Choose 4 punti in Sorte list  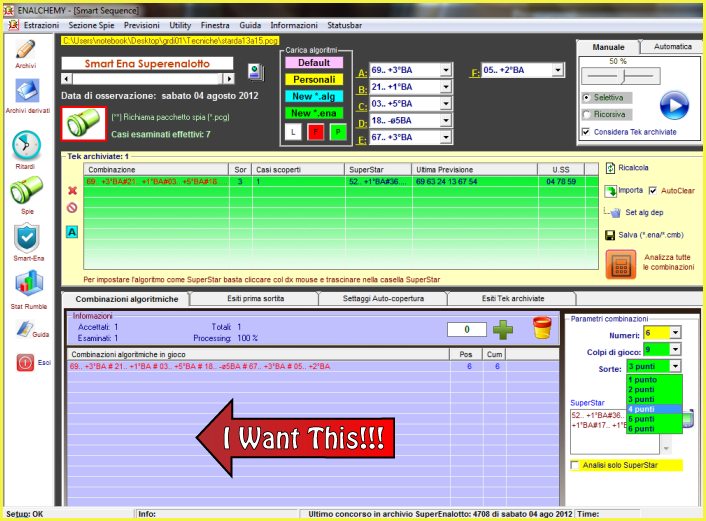pyautogui.click(x=655, y=409)
